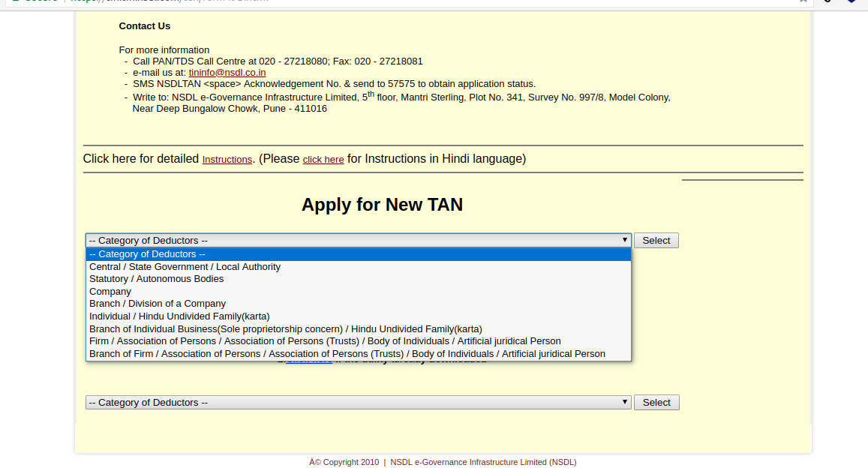The width and height of the screenshot is (868, 471).
Task: Open the tininfo@nsdl.co.in email link
Action: (x=227, y=72)
